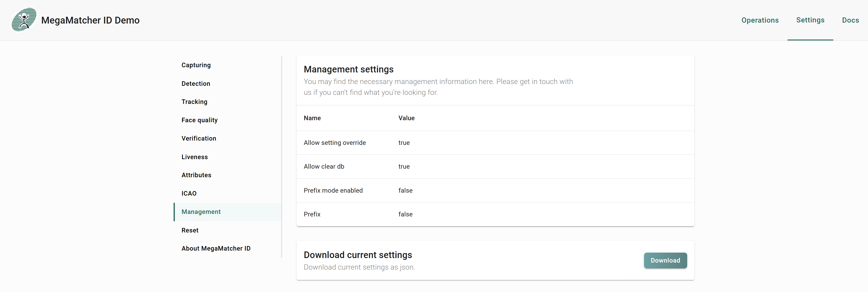Screen dimensions: 868x292
Task: Open the Operations tab
Action: click(760, 20)
